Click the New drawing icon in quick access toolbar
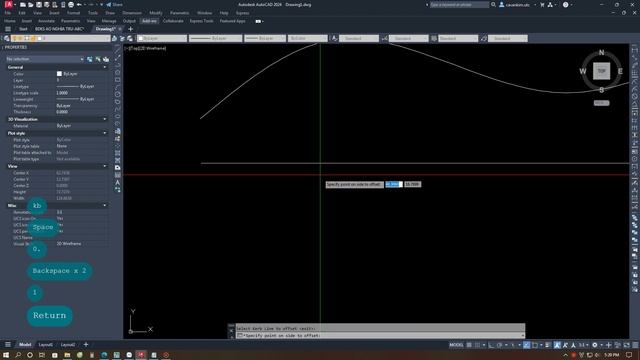 coord(23,5)
